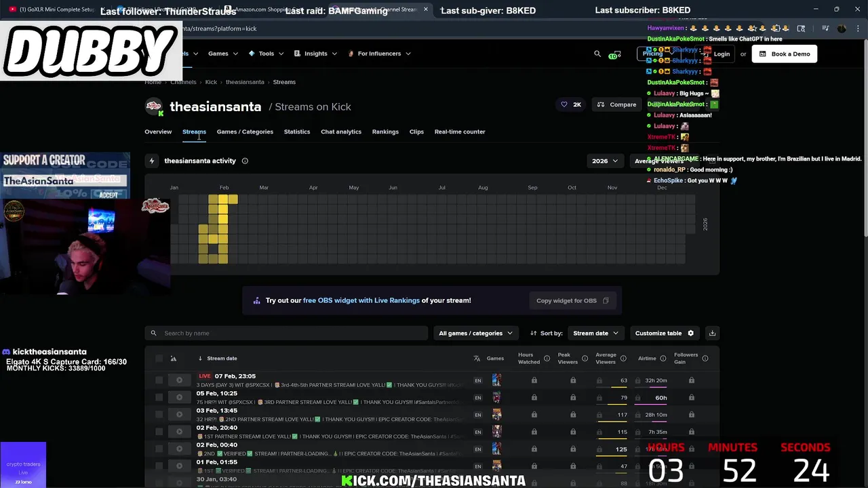Check the 03 Feb, 13:45 stream checkbox
The width and height of the screenshot is (868, 488).
pos(159,415)
